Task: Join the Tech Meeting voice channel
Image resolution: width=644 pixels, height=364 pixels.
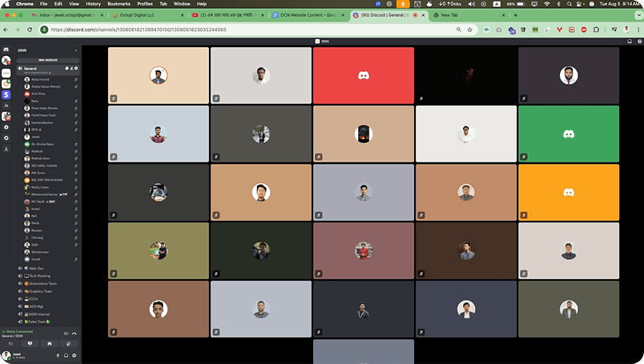Action: coord(40,275)
